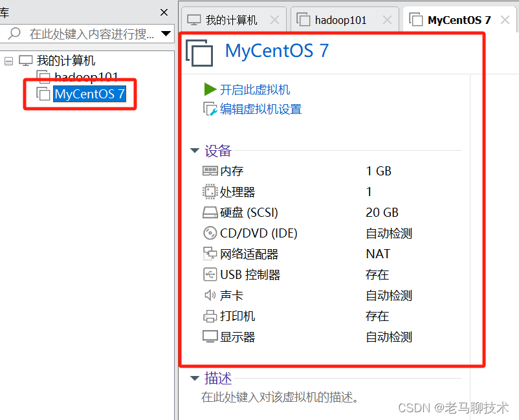Select 我的计算机 root in the library tree
The width and height of the screenshot is (519, 420).
(66, 61)
